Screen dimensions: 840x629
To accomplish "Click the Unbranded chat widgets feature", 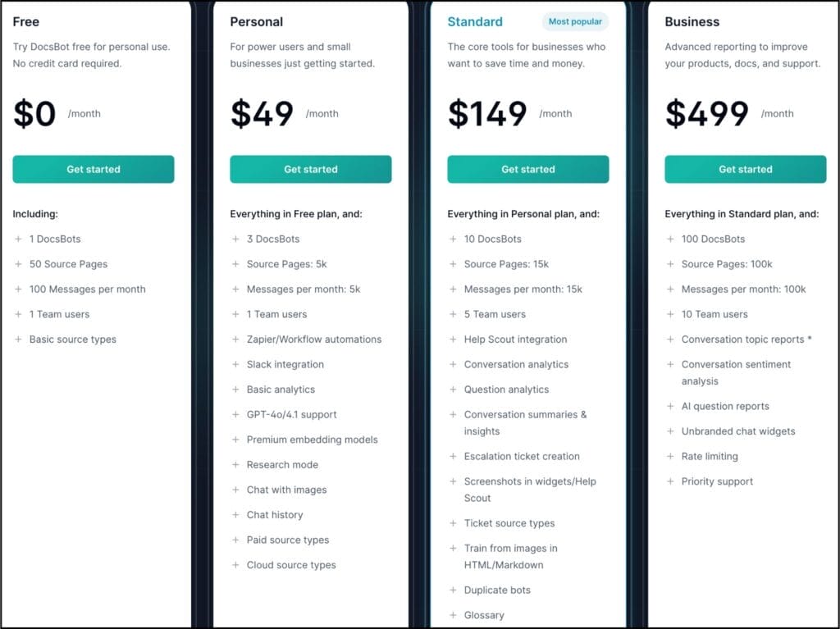I will click(x=738, y=431).
